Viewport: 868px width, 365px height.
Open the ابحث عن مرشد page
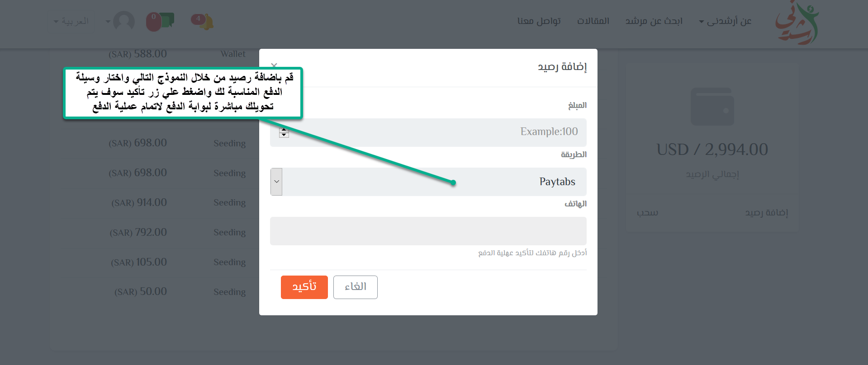(x=654, y=21)
